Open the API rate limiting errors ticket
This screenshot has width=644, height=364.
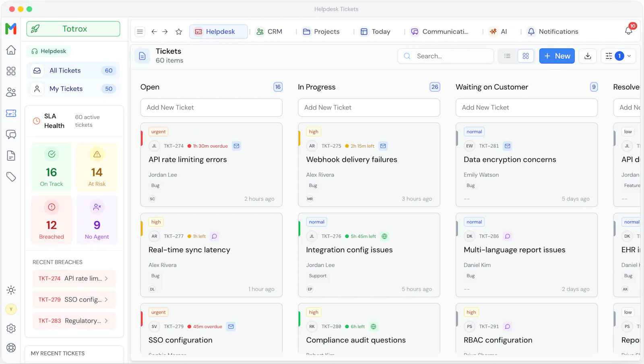(x=211, y=165)
